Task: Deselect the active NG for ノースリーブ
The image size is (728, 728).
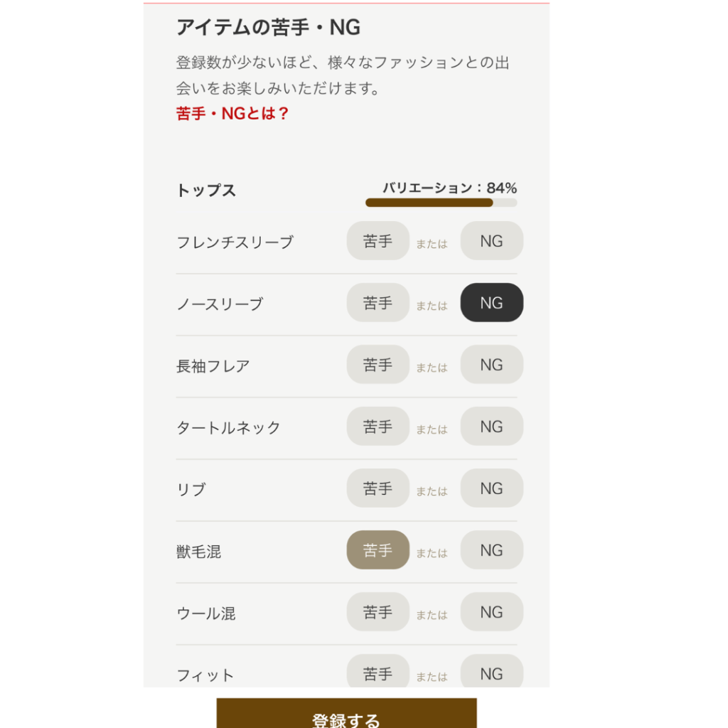Action: click(491, 303)
